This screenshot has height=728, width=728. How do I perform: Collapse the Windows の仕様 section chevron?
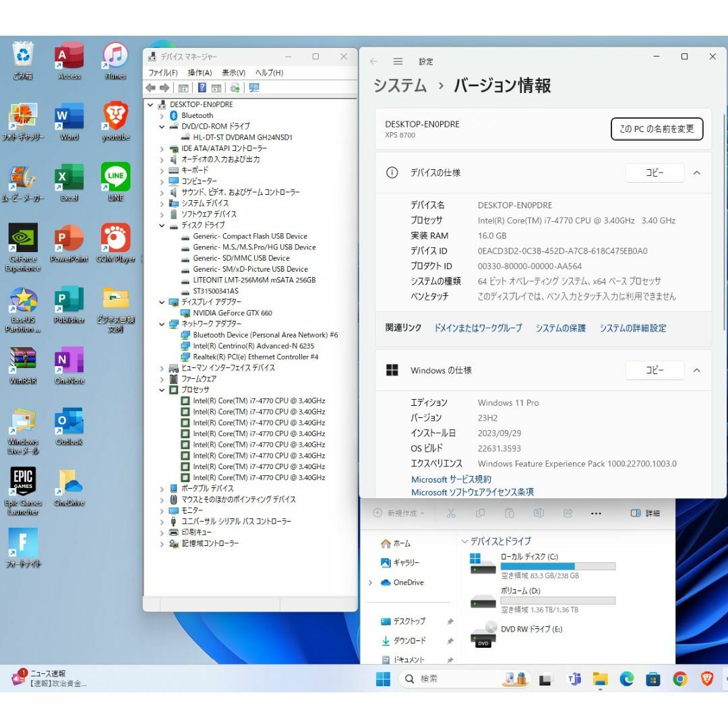point(696,370)
